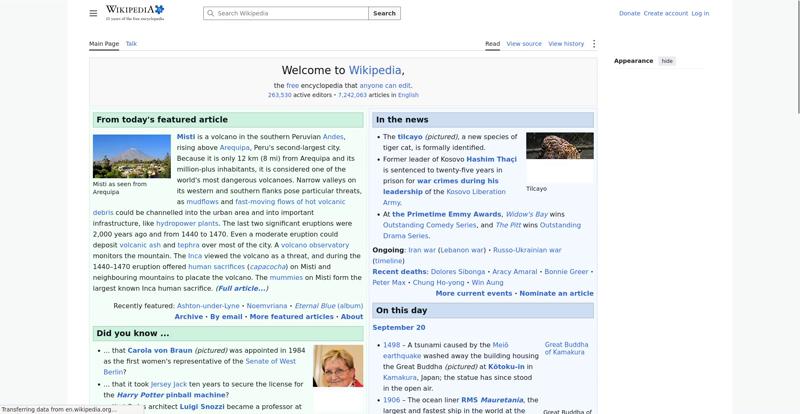Click the Noemvriana link
This screenshot has width=800, height=414.
coord(267,306)
